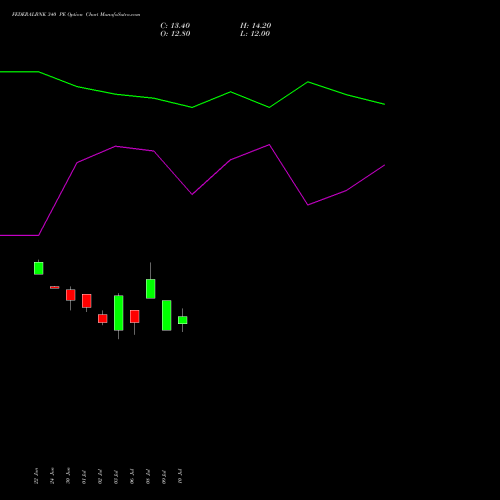Screen dimensions: 500x500
Task: Click the 10 Jul date axis label
Action: tap(180, 477)
